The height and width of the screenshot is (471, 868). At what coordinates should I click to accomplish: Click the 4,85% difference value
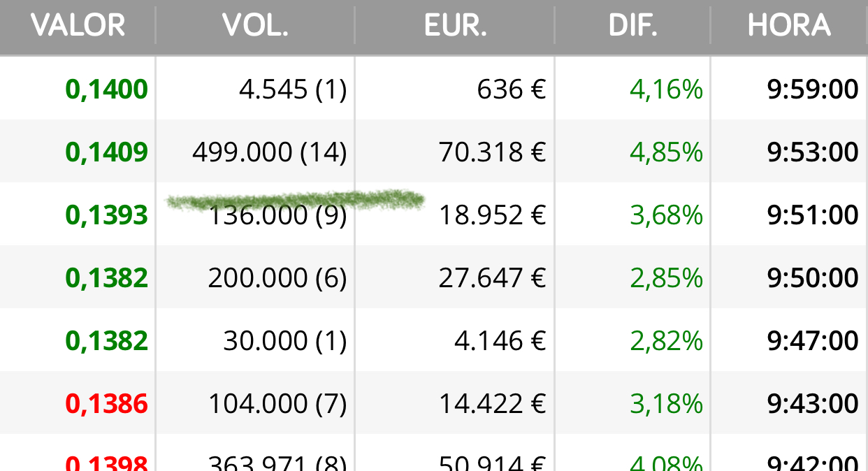pyautogui.click(x=666, y=152)
